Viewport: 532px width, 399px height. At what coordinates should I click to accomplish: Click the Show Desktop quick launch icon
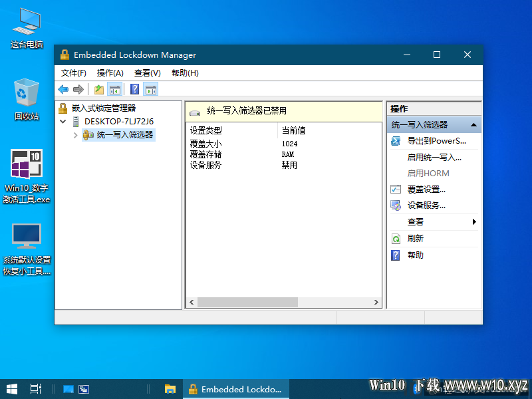pyautogui.click(x=68, y=389)
